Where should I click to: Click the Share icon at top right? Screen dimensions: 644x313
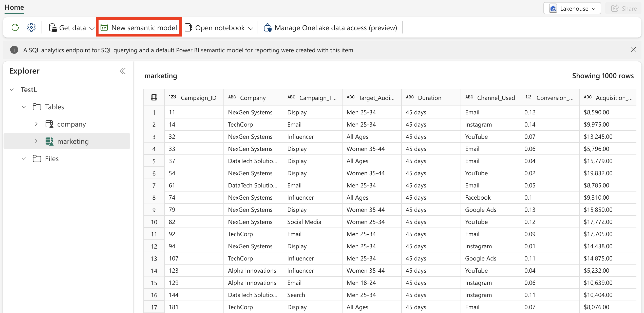[615, 8]
